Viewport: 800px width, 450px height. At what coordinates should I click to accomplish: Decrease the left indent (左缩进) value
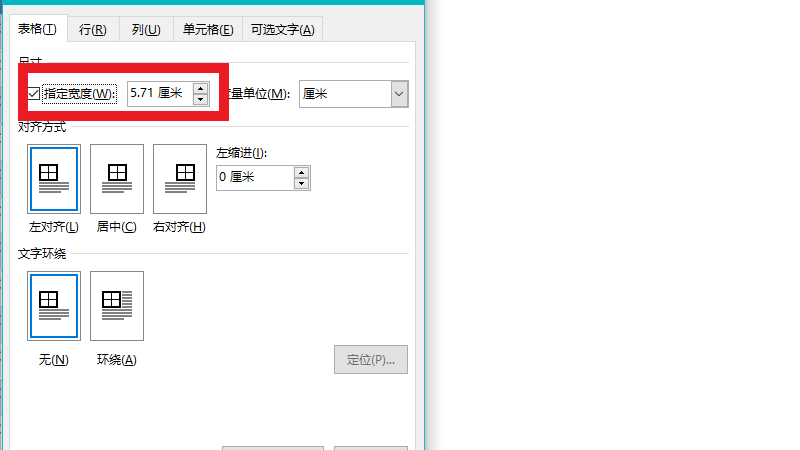point(302,184)
